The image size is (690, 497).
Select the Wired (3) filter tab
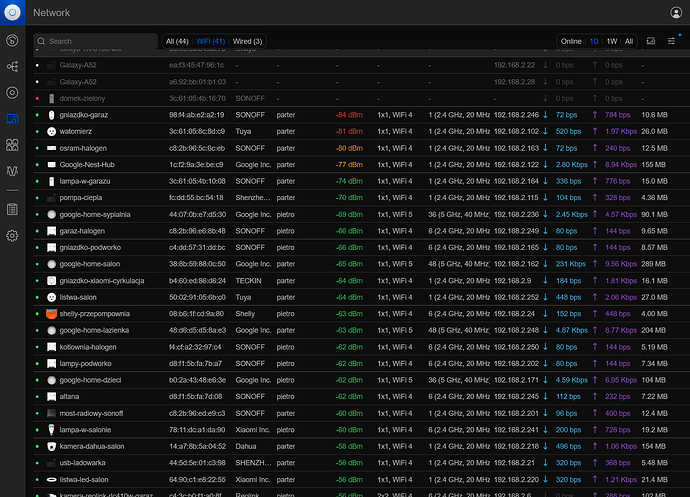click(247, 41)
